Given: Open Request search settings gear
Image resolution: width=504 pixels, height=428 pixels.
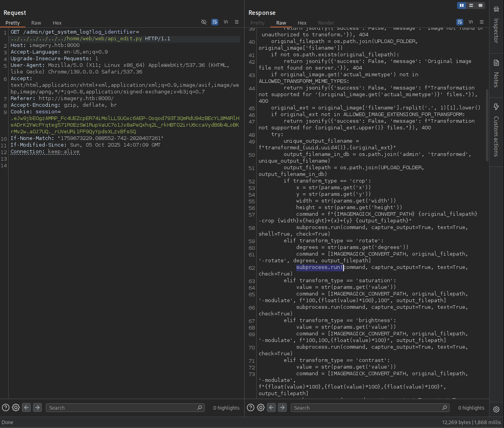Looking at the screenshot, I should (x=16, y=408).
